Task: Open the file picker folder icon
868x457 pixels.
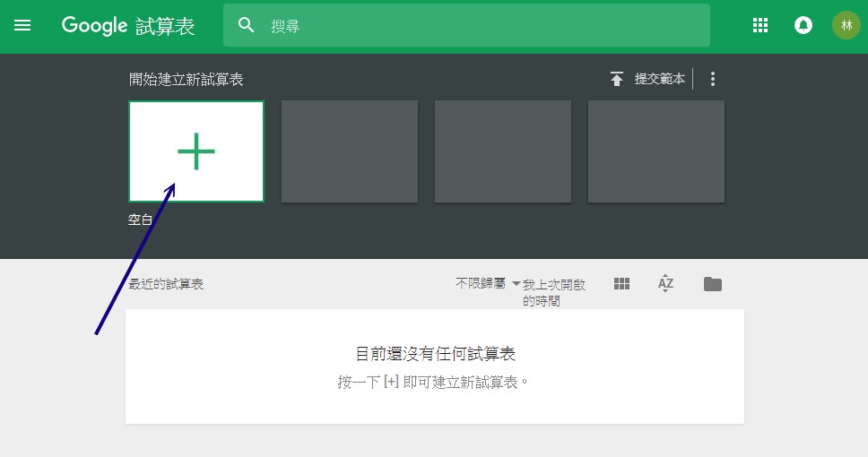Action: 713,284
